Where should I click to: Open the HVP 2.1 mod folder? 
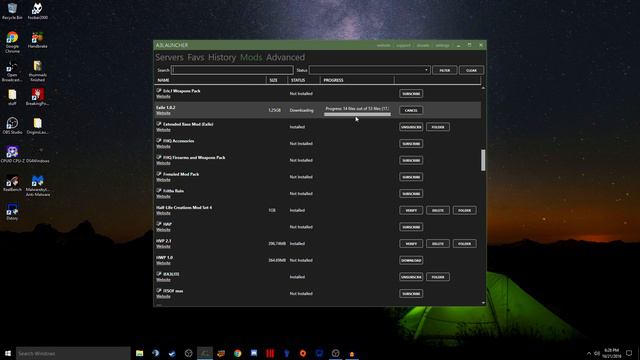point(464,244)
